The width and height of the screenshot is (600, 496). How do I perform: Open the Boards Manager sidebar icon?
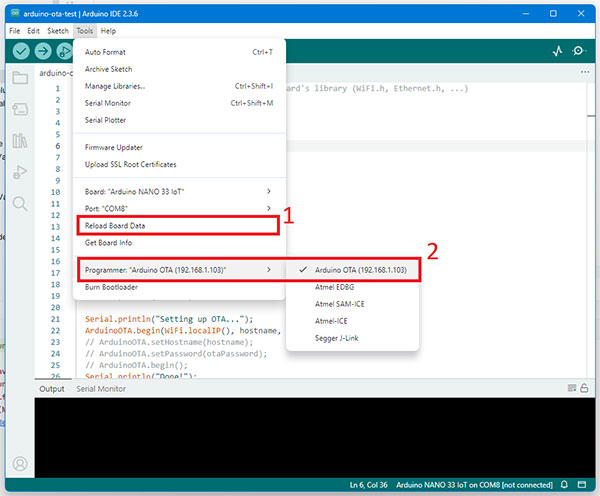click(x=20, y=109)
